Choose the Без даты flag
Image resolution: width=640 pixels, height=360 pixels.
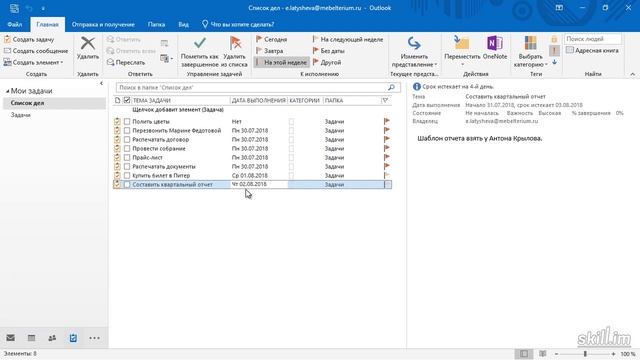coord(329,51)
